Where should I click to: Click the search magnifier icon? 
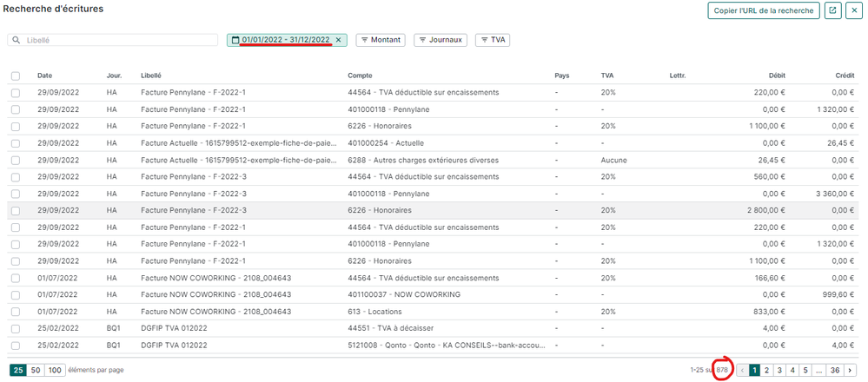click(x=17, y=40)
